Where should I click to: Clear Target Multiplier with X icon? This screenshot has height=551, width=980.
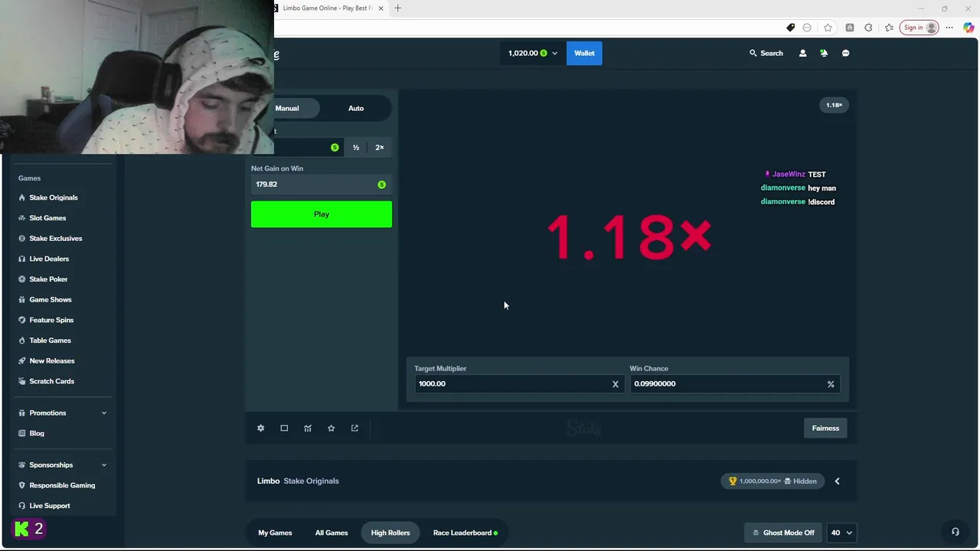615,384
